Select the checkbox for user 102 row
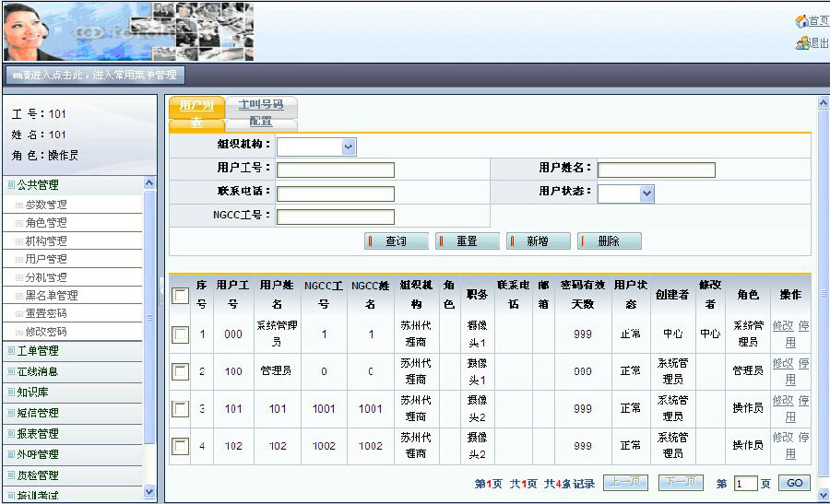This screenshot has height=504, width=830. pos(181,445)
